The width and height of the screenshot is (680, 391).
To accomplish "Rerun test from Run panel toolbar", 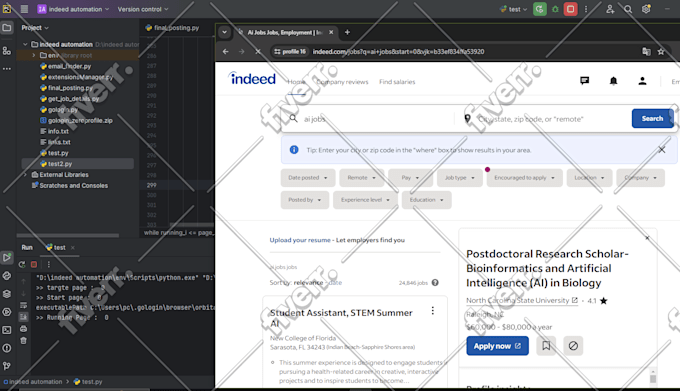I will click(22, 264).
